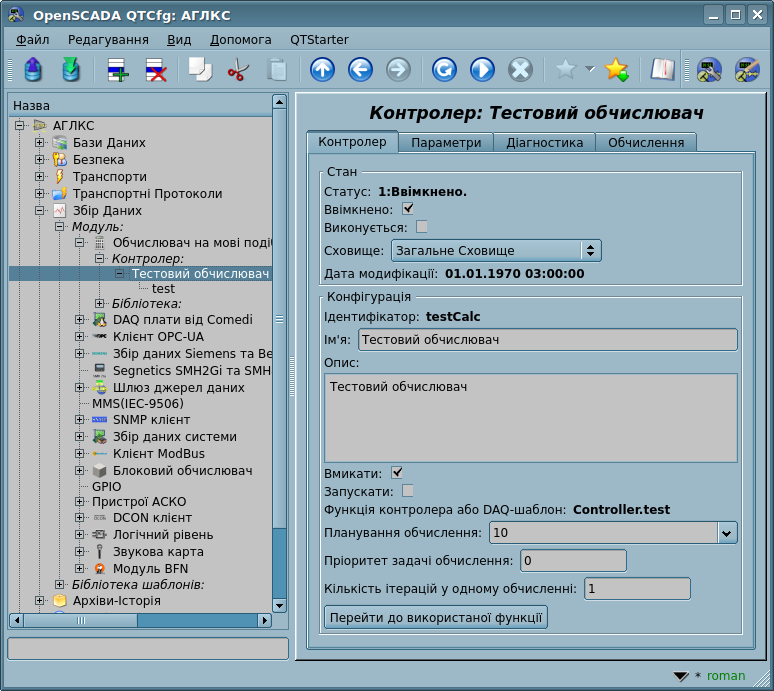This screenshot has width=774, height=691.
Task: Click the back arrow navigation icon
Action: [x=360, y=70]
